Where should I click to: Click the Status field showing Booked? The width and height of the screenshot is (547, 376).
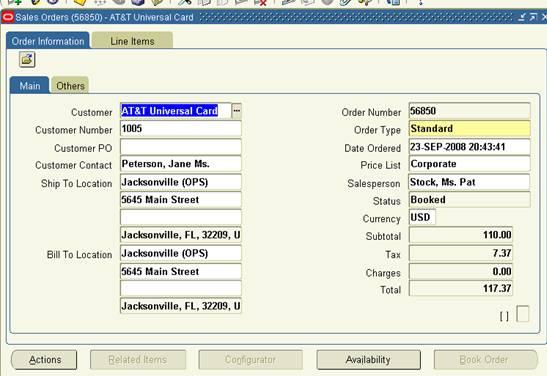click(x=470, y=200)
